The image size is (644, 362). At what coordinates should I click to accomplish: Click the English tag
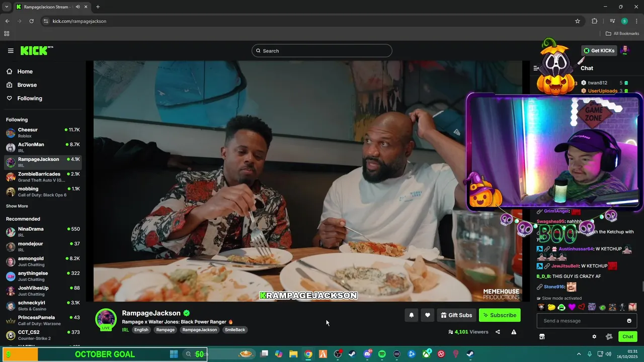pyautogui.click(x=141, y=330)
